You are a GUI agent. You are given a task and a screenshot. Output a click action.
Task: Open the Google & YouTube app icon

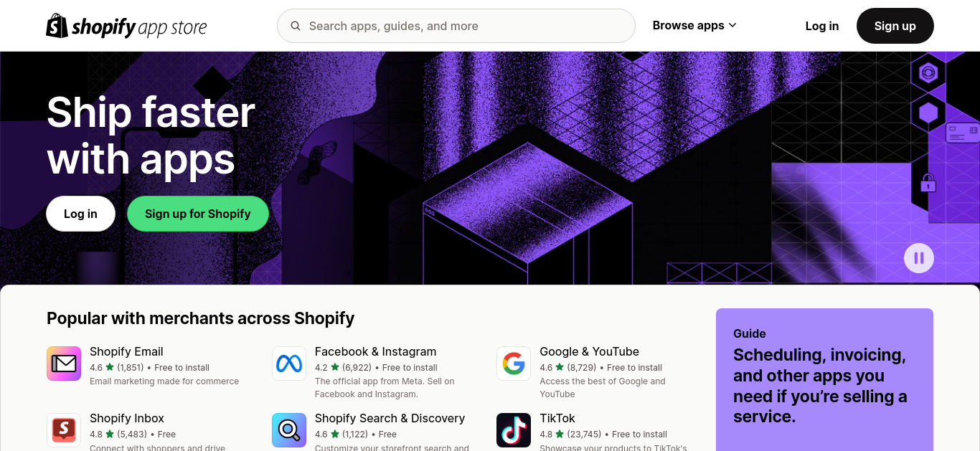(x=514, y=364)
